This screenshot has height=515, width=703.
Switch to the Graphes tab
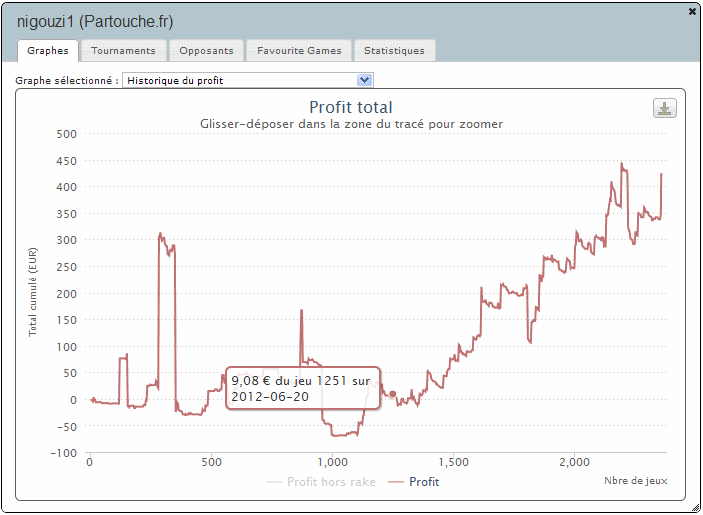(x=48, y=51)
